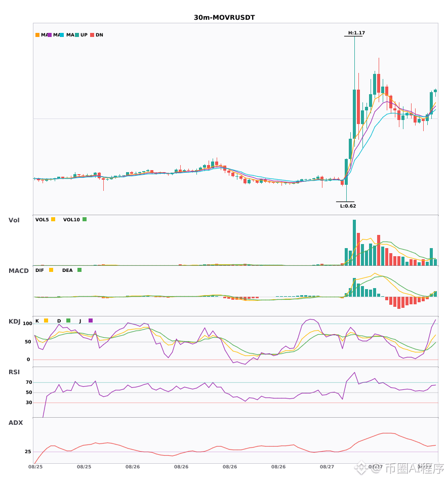Screen dimensions: 448x481
Task: Click the KDJ axis value 100
Action: 28,324
